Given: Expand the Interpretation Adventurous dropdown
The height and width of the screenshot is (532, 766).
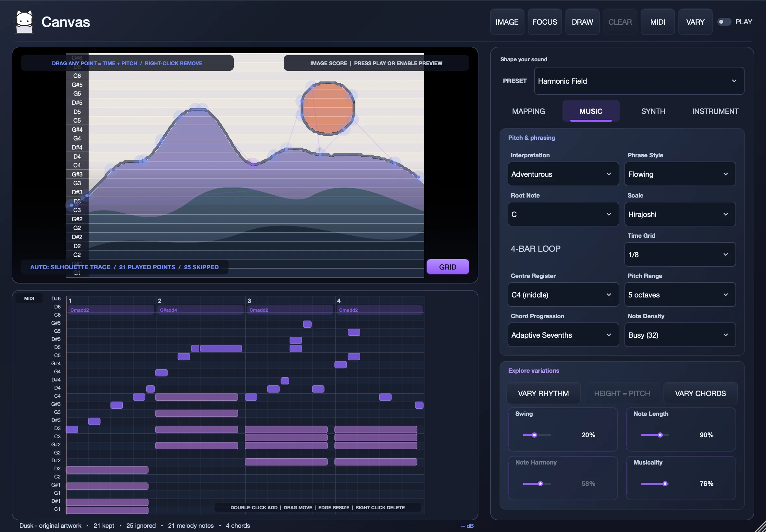Looking at the screenshot, I should (563, 174).
